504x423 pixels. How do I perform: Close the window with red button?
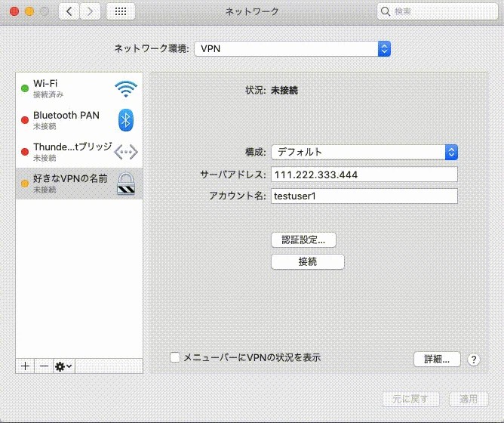click(x=14, y=11)
